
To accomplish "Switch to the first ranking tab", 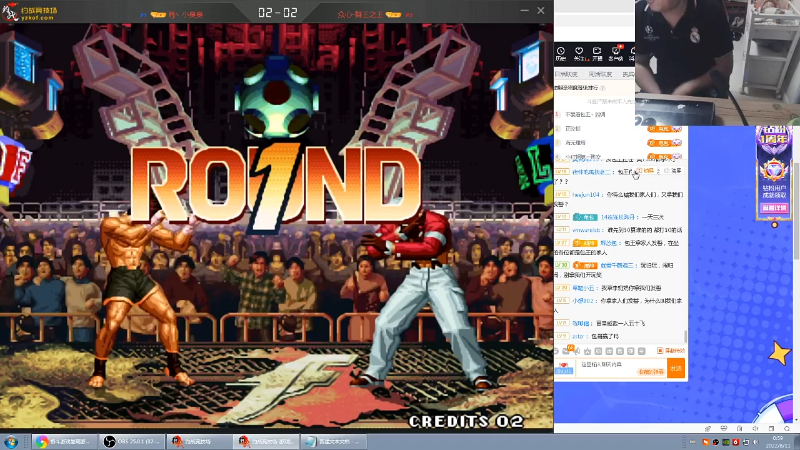I will [x=566, y=74].
